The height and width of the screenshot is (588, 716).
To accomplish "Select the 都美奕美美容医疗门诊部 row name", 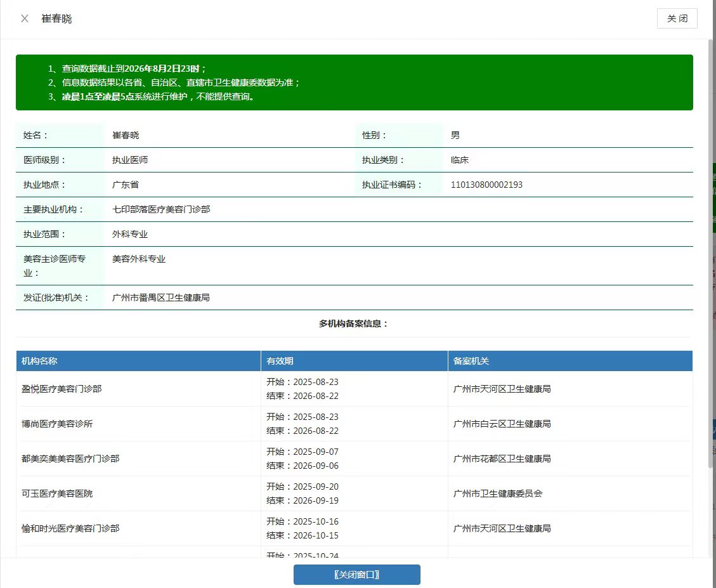I will coord(70,458).
